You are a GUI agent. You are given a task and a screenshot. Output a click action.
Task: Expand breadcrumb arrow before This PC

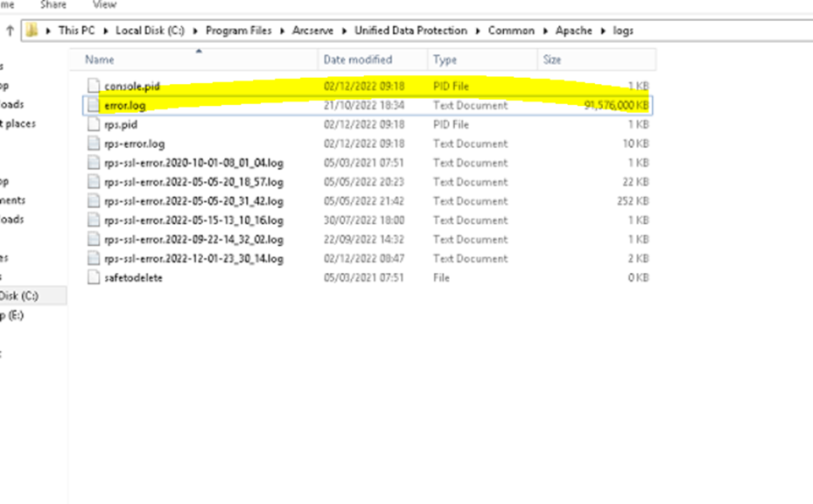pyautogui.click(x=48, y=31)
